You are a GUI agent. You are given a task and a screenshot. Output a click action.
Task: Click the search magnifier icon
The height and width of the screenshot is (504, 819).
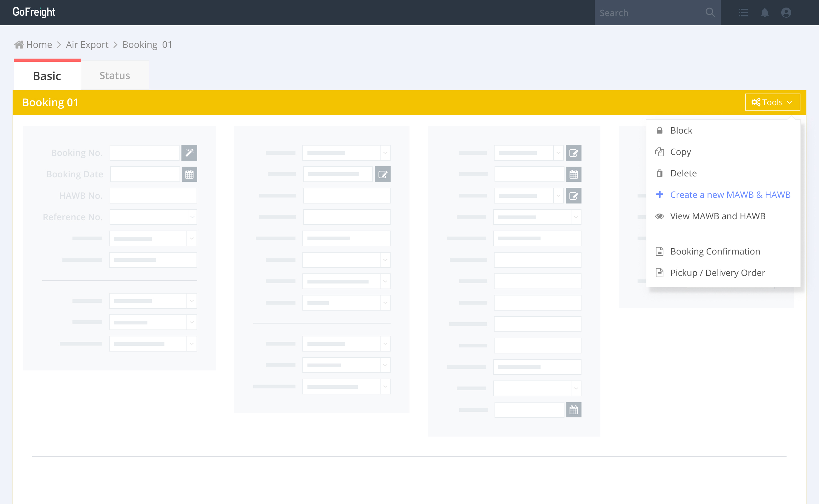point(710,13)
